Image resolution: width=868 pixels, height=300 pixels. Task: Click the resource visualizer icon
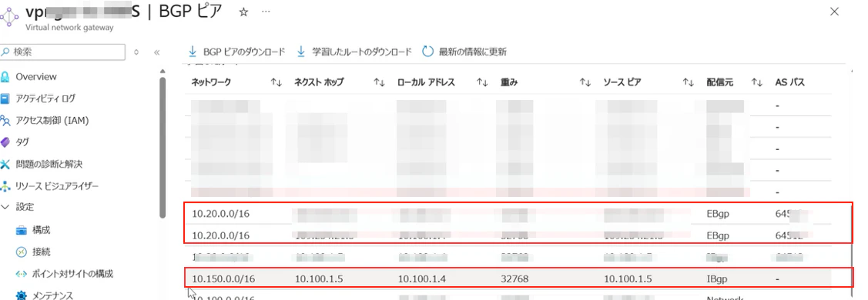click(5, 186)
